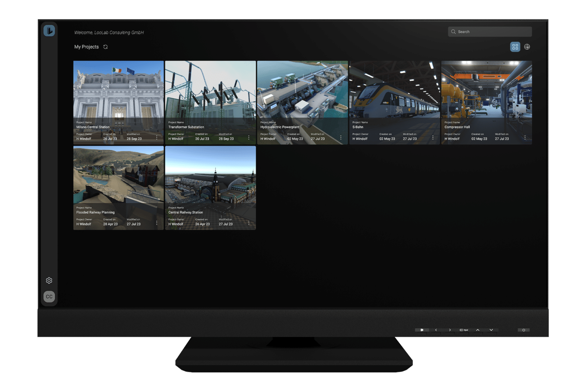Screen dimensions: 574x392
Task: Open the settings gear in sidebar
Action: pyautogui.click(x=49, y=280)
